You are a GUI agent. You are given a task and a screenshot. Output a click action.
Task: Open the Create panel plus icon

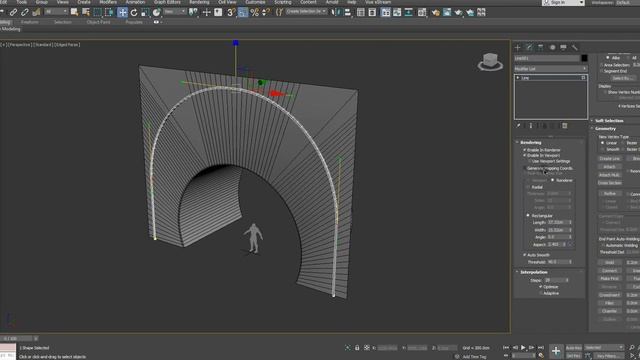pos(518,47)
